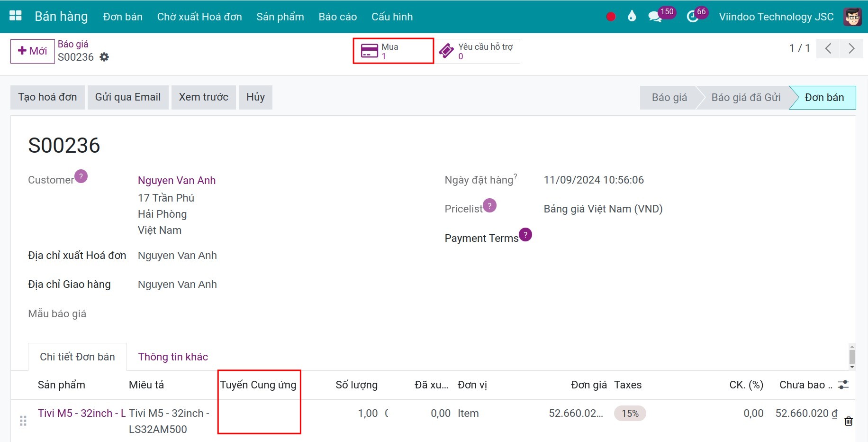The height and width of the screenshot is (442, 868).
Task: Select Đơn bán status stage
Action: pyautogui.click(x=824, y=98)
